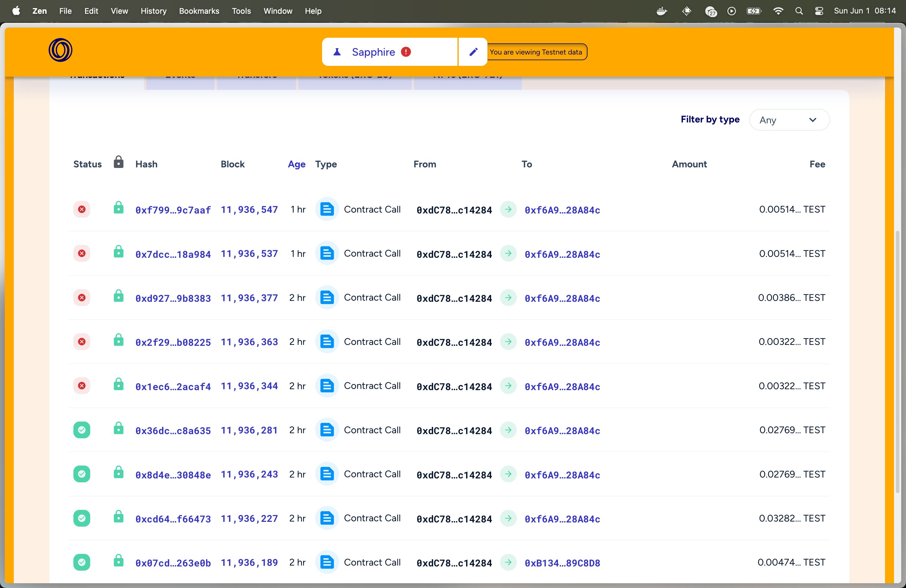Sort by the Age column header
The width and height of the screenshot is (906, 588).
pyautogui.click(x=297, y=164)
